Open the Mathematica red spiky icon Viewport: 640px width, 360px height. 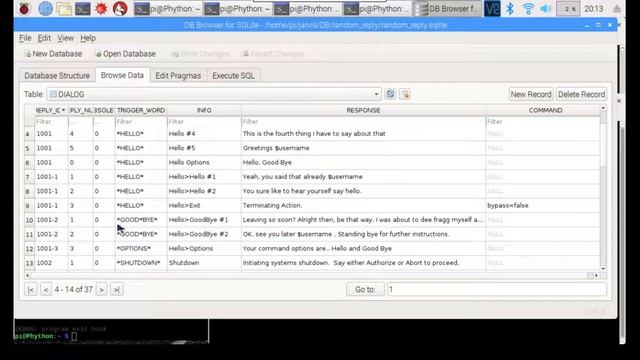[x=101, y=9]
